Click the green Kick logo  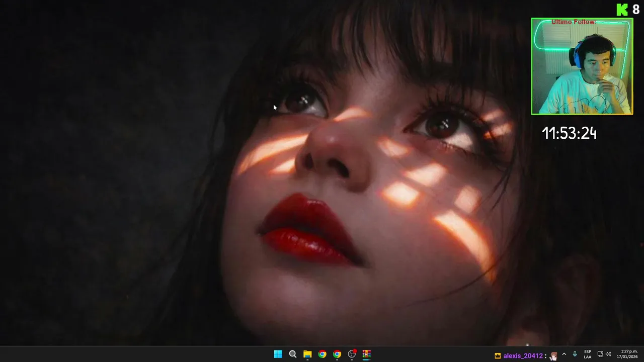click(622, 10)
